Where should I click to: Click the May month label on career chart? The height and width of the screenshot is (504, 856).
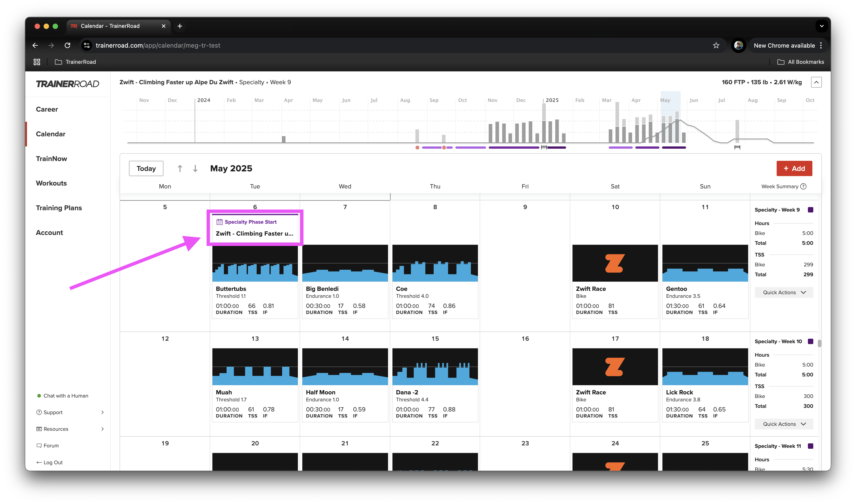point(665,100)
